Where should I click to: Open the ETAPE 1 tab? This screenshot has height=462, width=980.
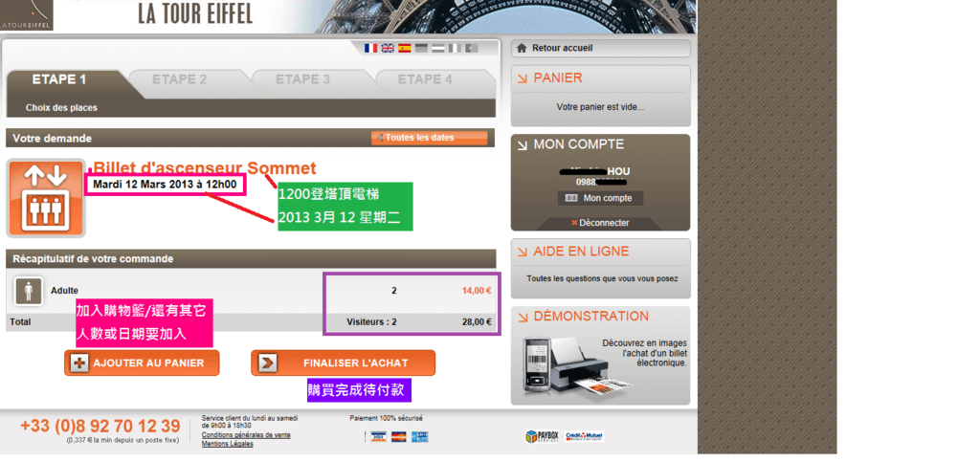[59, 80]
